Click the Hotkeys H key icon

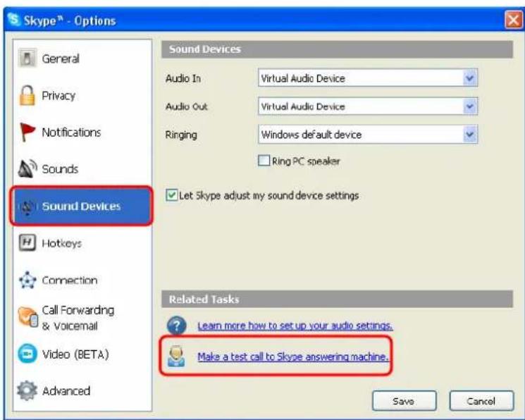[27, 242]
